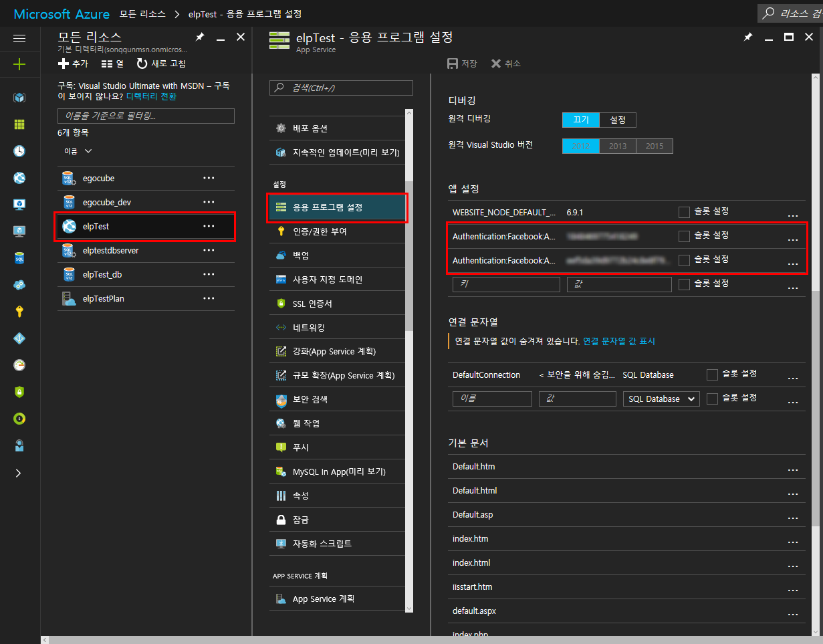Click the Scale out (규모 확장) icon
The width and height of the screenshot is (823, 644).
(x=281, y=376)
